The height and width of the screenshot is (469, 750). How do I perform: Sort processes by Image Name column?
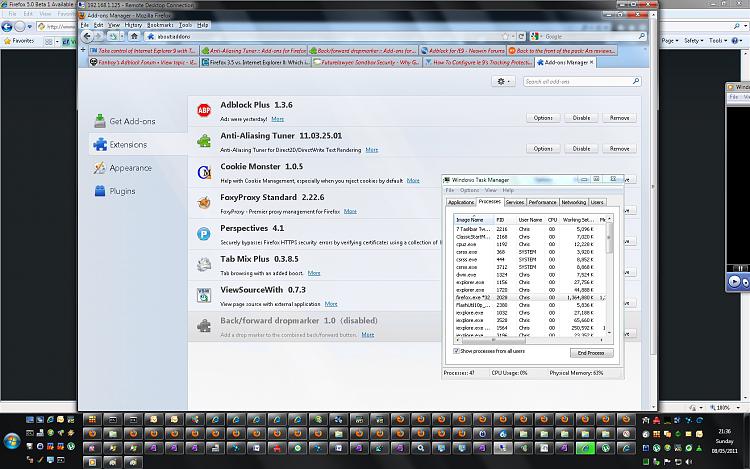pyautogui.click(x=474, y=220)
